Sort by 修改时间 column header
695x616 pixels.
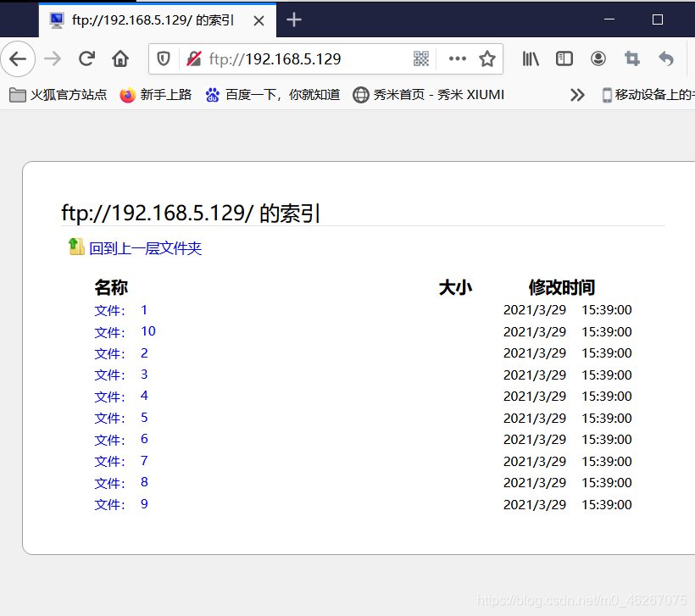pyautogui.click(x=562, y=287)
